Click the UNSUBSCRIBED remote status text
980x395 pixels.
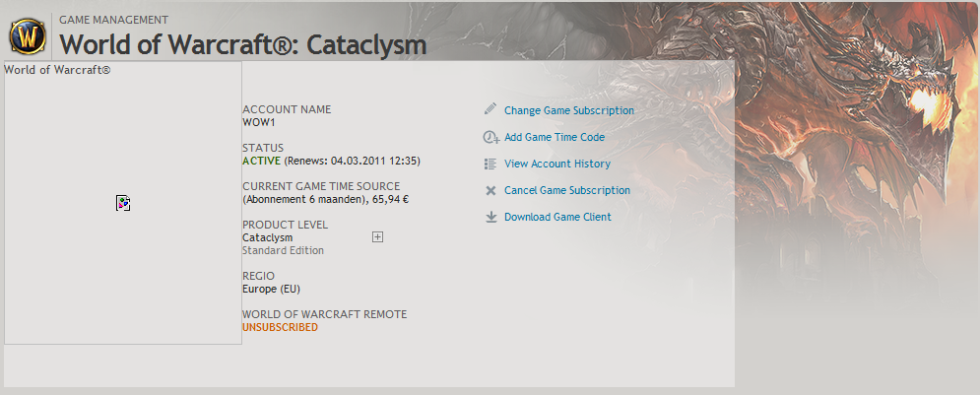pos(280,327)
